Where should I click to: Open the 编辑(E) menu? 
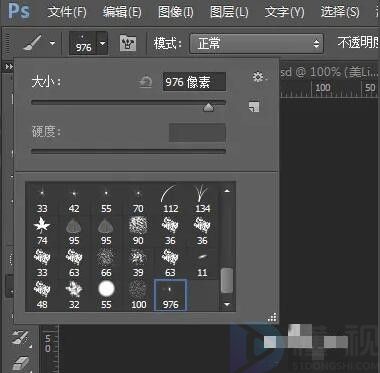(x=122, y=12)
